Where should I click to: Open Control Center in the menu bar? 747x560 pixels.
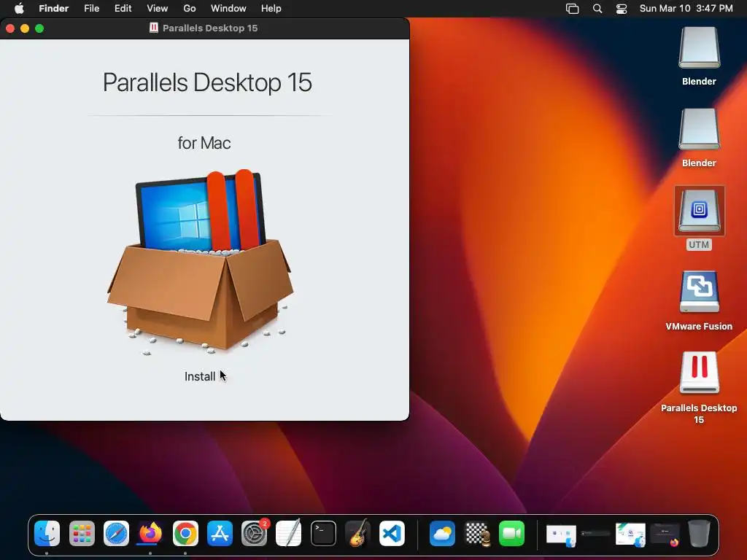pyautogui.click(x=622, y=9)
